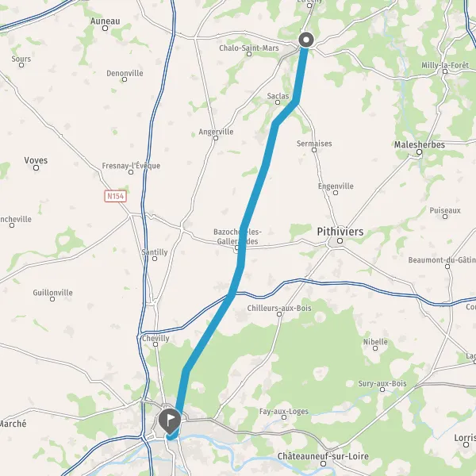Click the Fay-aux-Loges label

click(284, 411)
